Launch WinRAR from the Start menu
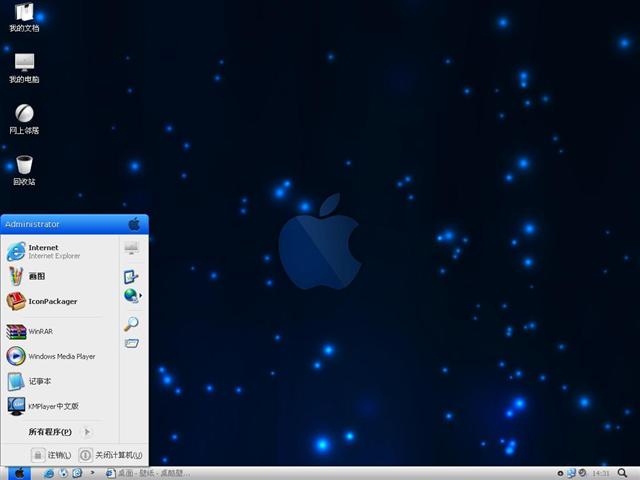This screenshot has width=640, height=480. 35,331
